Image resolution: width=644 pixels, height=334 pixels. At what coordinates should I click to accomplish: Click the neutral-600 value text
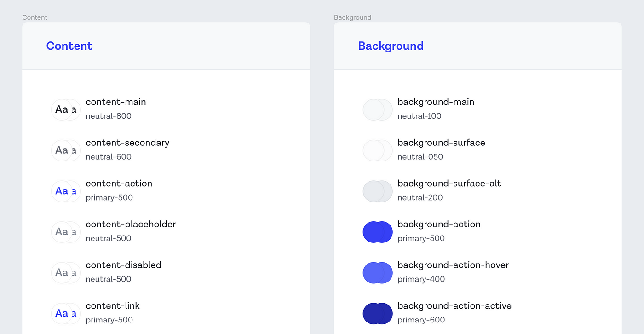point(109,157)
